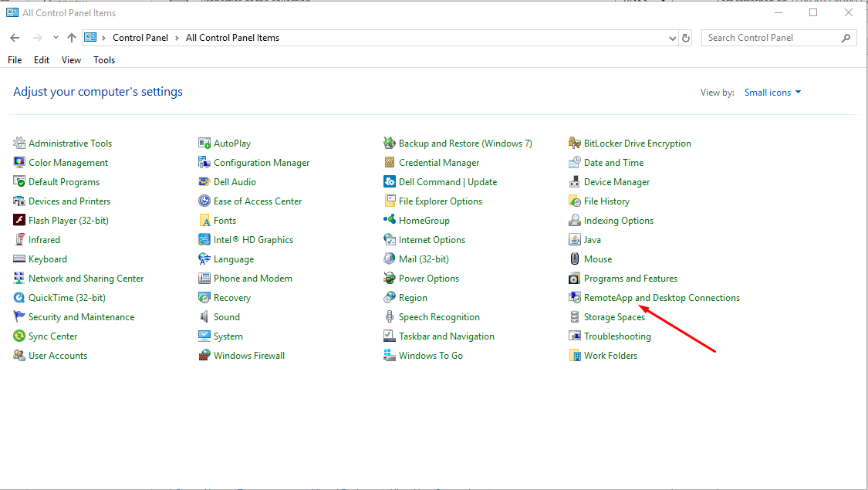Click the Windows Firewall icon
The width and height of the screenshot is (868, 490).
[204, 356]
